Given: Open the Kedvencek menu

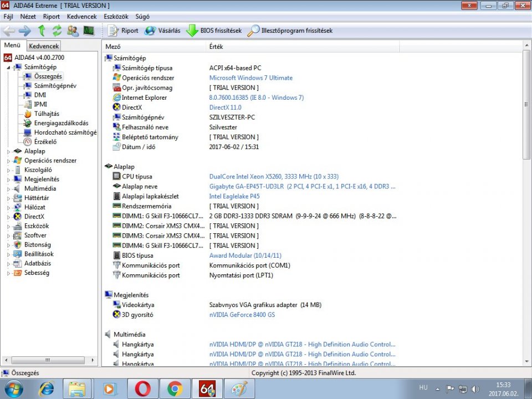Looking at the screenshot, I should pos(82,17).
